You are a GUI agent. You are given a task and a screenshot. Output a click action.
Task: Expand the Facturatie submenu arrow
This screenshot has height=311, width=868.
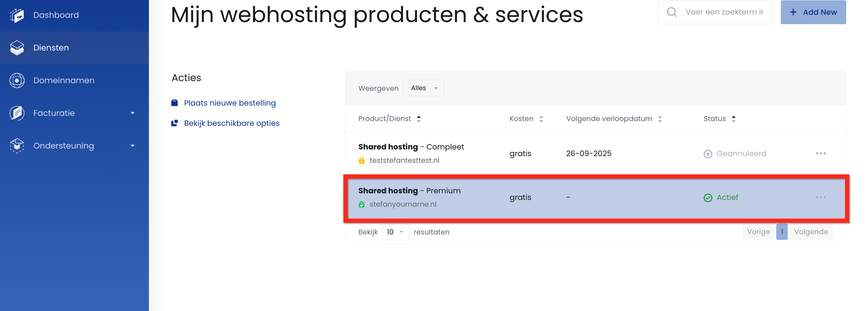(133, 113)
